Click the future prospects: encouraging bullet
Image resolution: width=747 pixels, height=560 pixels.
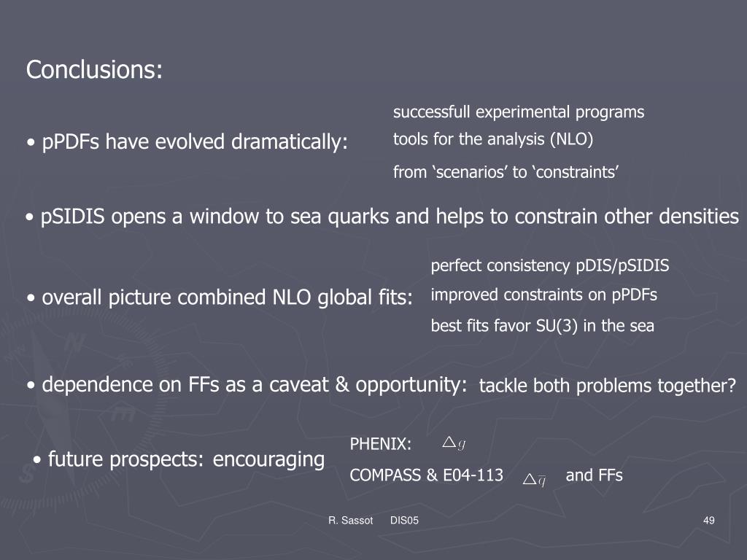pos(179,460)
